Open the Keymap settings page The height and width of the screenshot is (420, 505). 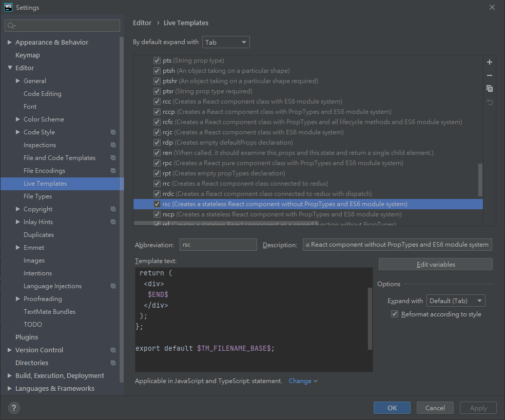coord(28,55)
